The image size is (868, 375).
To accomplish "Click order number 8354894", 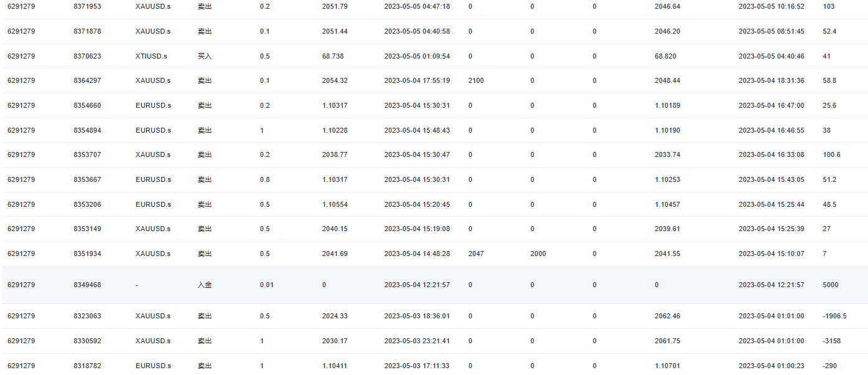I will (87, 130).
